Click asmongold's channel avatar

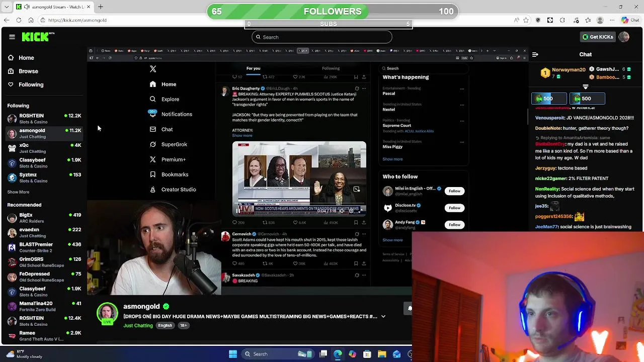107,313
